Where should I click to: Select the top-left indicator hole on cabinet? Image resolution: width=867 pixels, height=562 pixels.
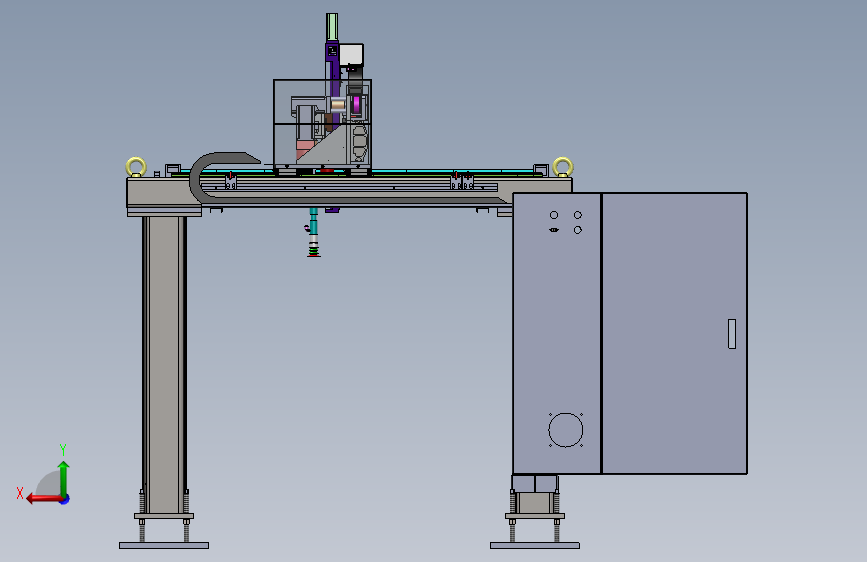tap(554, 215)
